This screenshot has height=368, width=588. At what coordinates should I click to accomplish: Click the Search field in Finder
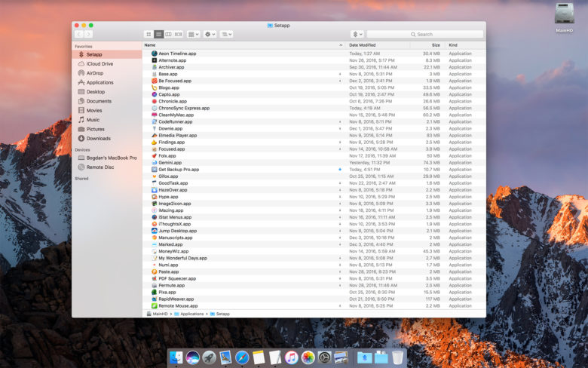pyautogui.click(x=426, y=34)
